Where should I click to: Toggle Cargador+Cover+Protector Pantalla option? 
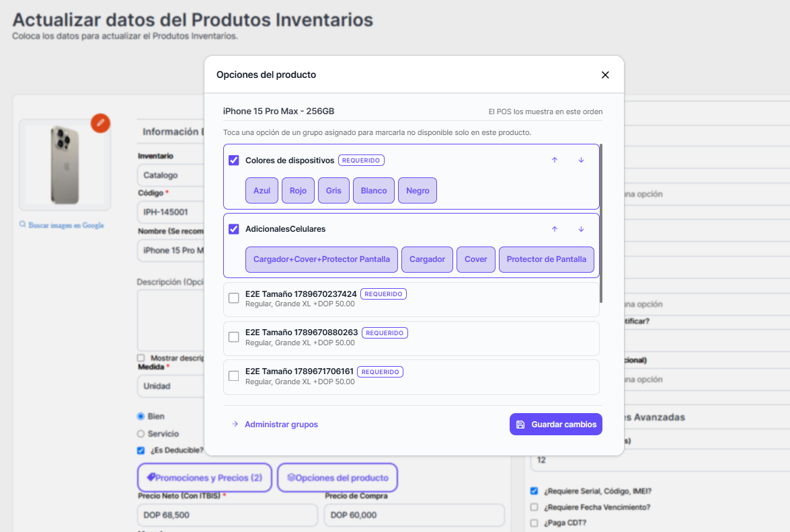coord(321,259)
